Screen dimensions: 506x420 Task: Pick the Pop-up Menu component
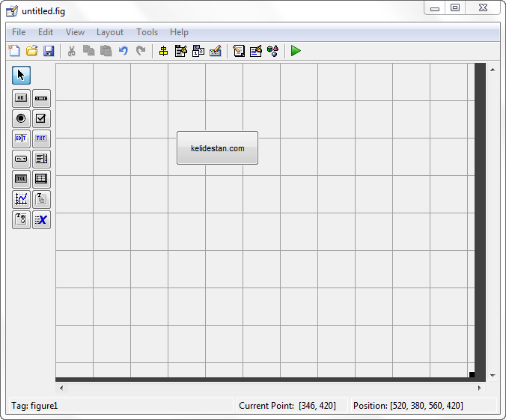click(21, 159)
